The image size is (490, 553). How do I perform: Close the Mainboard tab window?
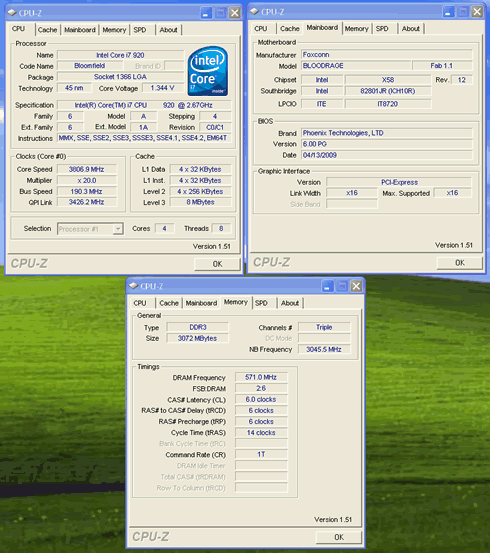pyautogui.click(x=477, y=12)
